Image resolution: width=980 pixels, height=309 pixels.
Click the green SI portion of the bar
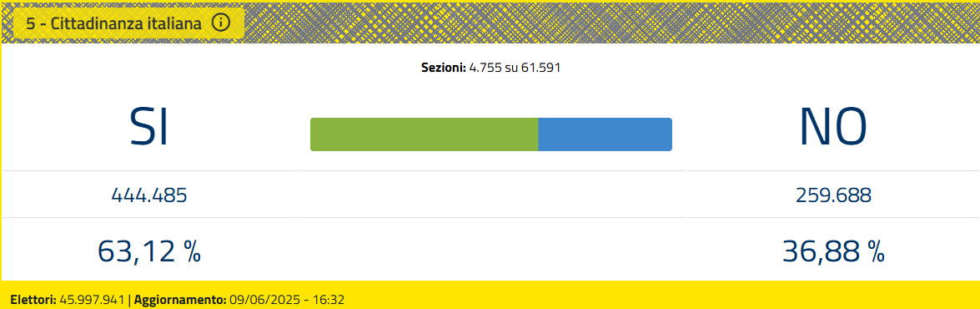(x=425, y=134)
